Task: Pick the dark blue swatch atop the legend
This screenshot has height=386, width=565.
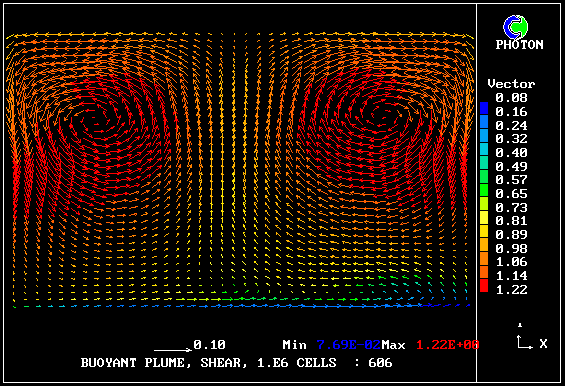Action: coord(484,108)
